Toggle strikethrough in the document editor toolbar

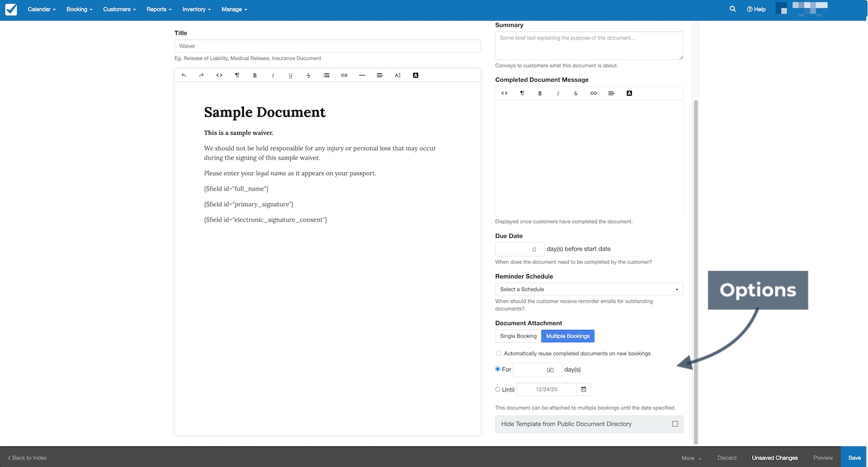click(x=308, y=75)
